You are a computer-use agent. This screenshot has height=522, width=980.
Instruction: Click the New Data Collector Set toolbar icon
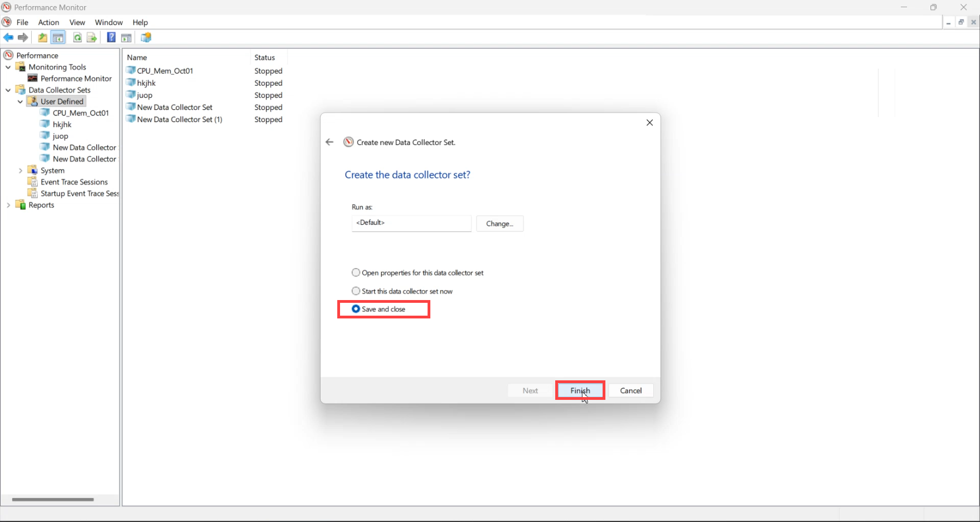(x=146, y=37)
